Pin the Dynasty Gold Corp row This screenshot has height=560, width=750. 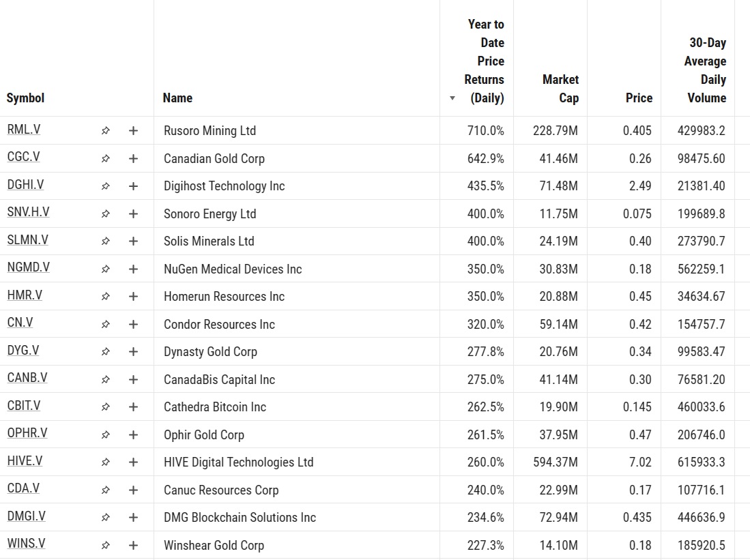point(106,352)
